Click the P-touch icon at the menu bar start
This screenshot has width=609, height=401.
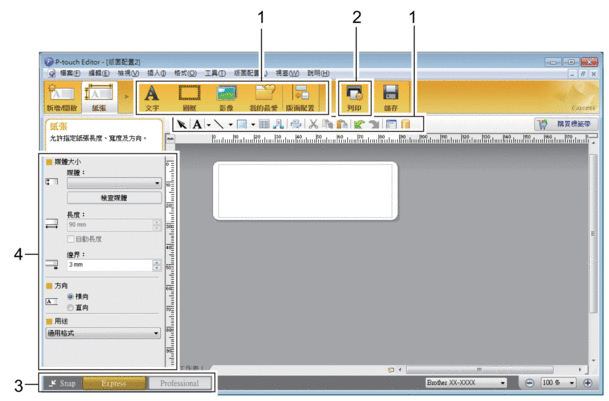coord(52,73)
